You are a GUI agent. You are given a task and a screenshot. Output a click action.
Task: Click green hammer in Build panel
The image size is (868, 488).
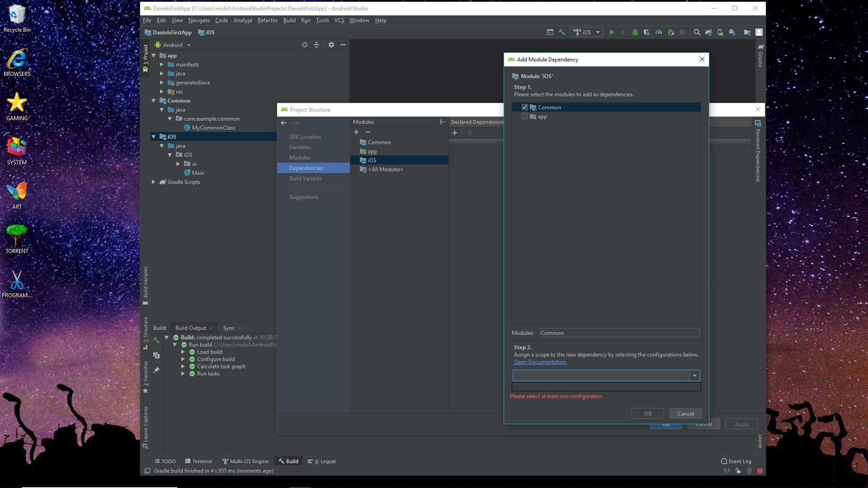point(156,340)
